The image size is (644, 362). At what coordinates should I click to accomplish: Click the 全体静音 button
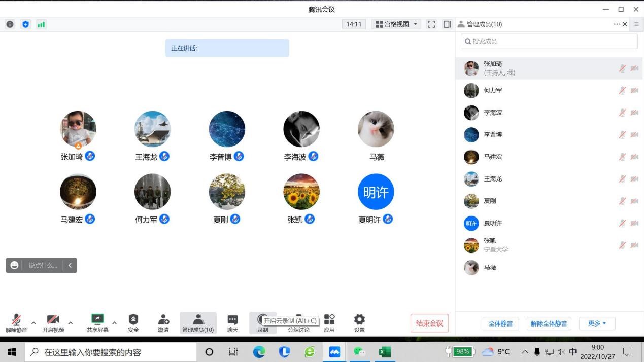pyautogui.click(x=500, y=323)
